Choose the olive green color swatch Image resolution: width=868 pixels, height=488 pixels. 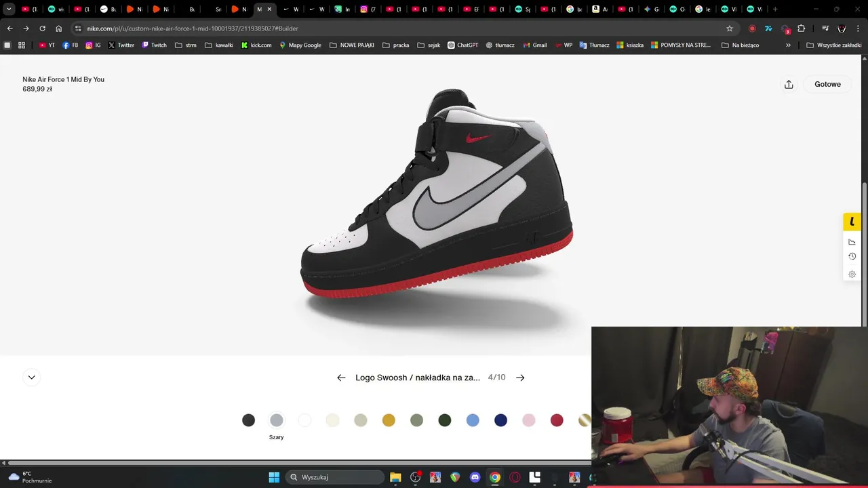(417, 420)
